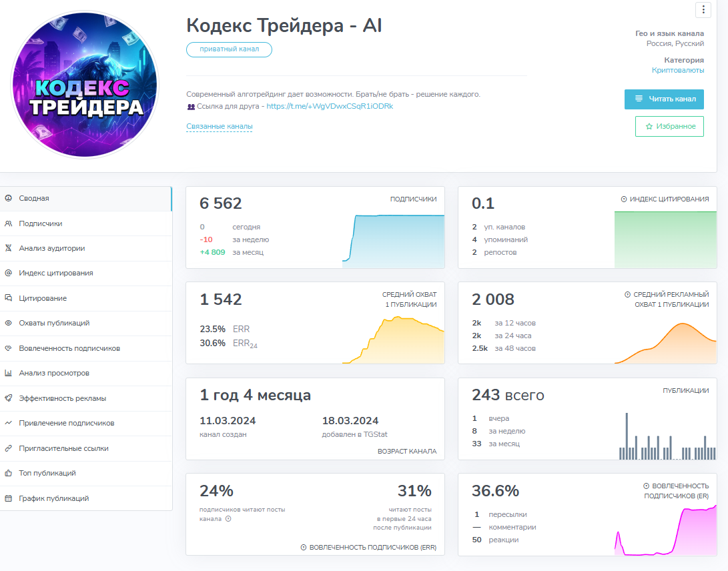Select Цитирование menu item
The width and height of the screenshot is (728, 571).
[86, 298]
